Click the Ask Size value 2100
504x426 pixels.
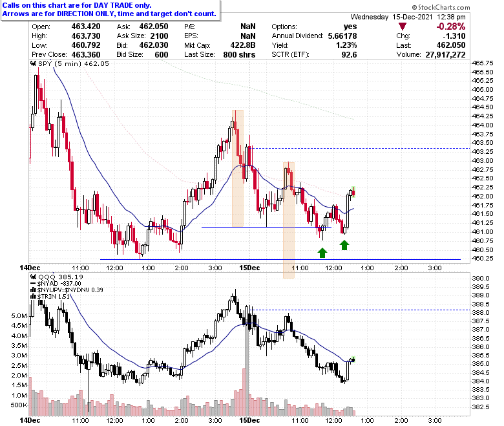pyautogui.click(x=159, y=36)
